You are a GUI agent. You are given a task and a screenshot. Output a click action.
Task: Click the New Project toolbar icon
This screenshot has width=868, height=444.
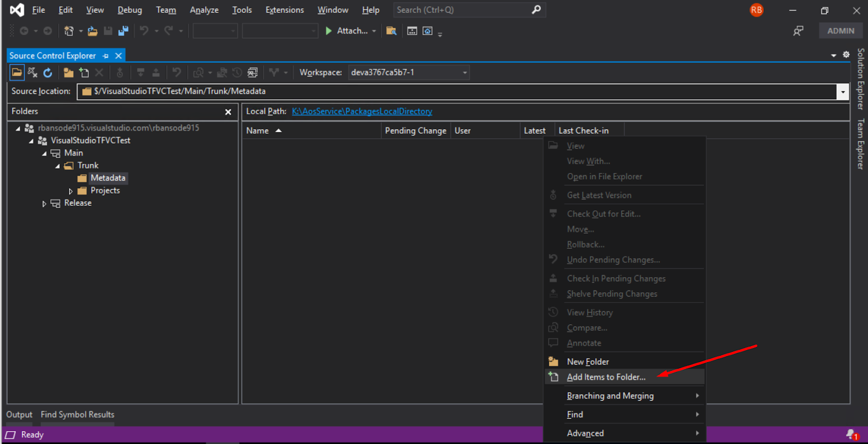[69, 31]
